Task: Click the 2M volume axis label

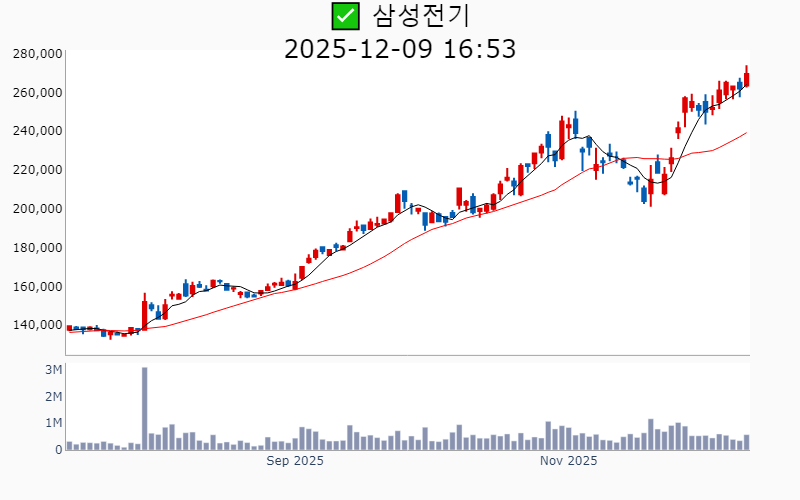Action: click(54, 397)
